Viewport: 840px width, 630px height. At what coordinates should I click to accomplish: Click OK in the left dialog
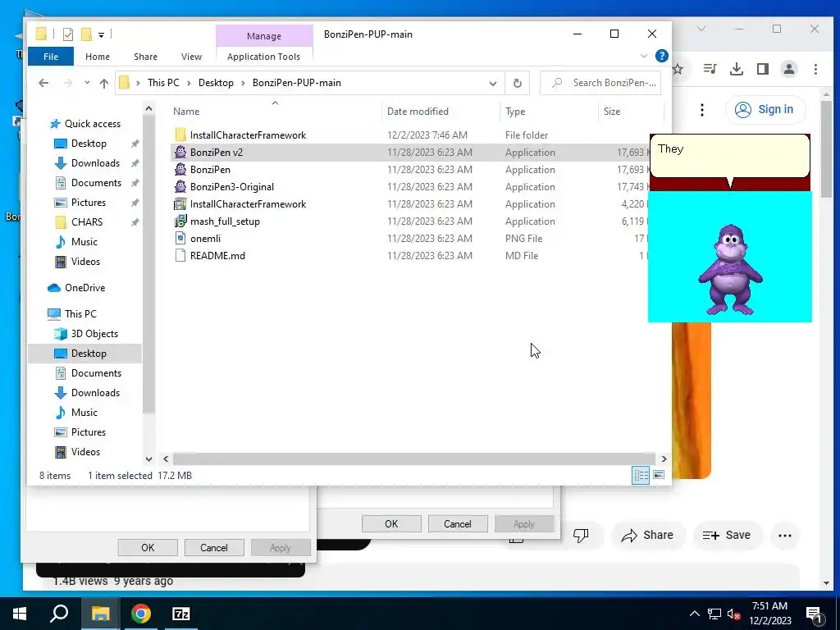[148, 547]
